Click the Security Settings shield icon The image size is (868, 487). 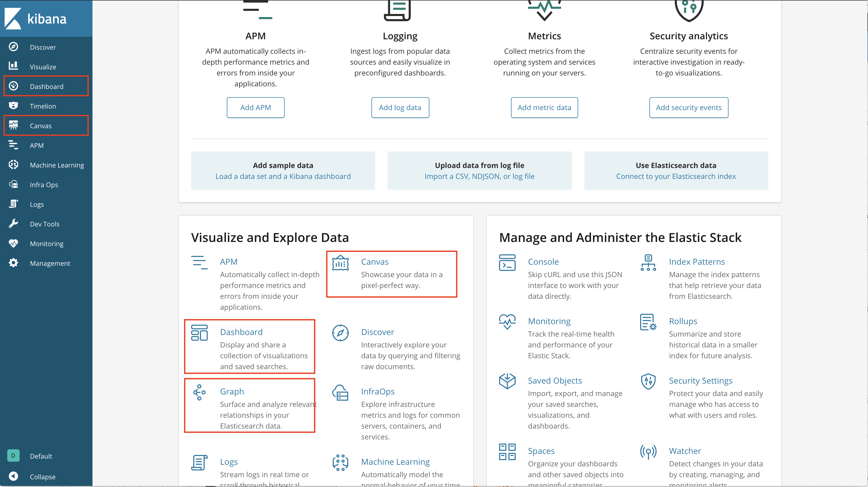(648, 382)
